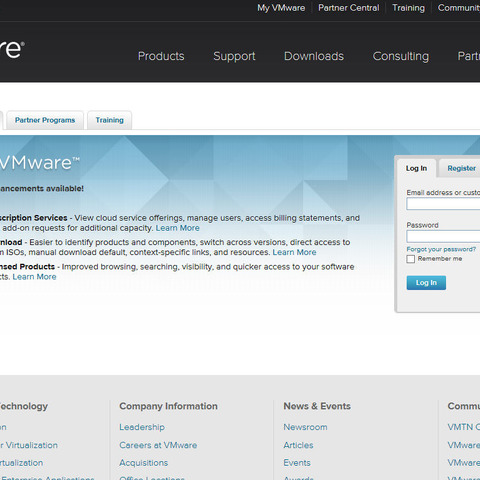Switch to the Training tab
Screen dimensions: 480x480
[x=110, y=120]
